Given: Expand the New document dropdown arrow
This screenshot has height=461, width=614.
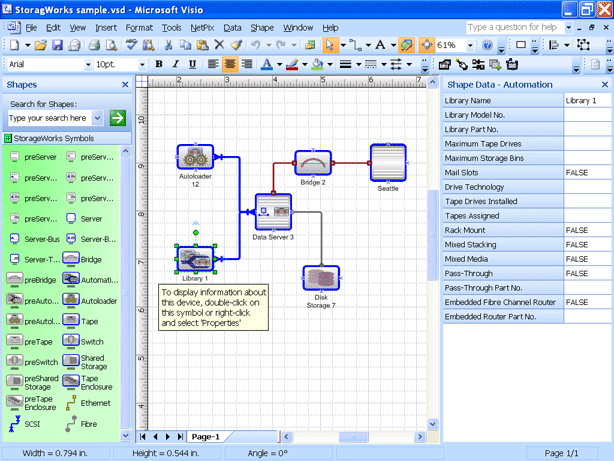Looking at the screenshot, I should [27, 45].
